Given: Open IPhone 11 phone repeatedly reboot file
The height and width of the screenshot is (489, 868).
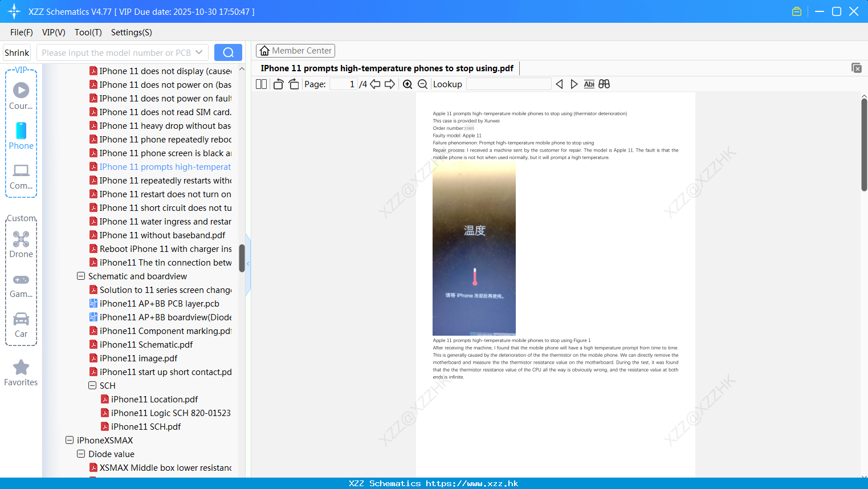Looking at the screenshot, I should point(160,140).
